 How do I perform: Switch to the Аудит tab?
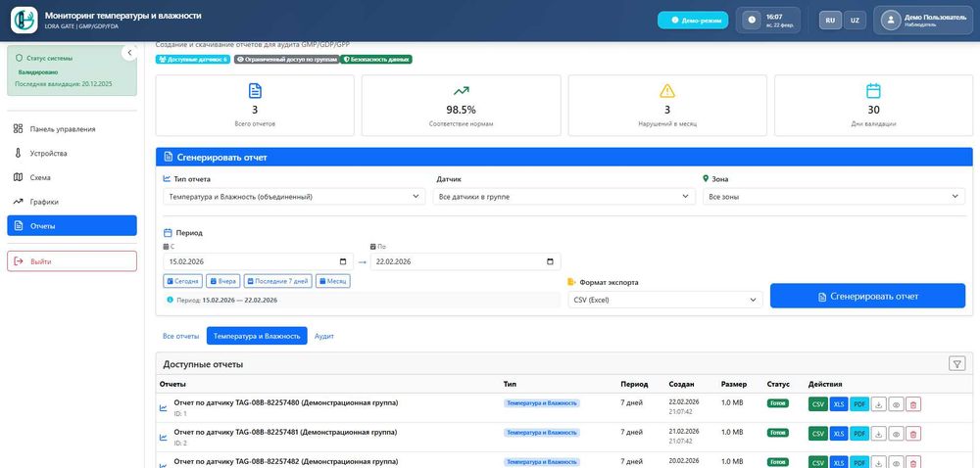coord(324,336)
